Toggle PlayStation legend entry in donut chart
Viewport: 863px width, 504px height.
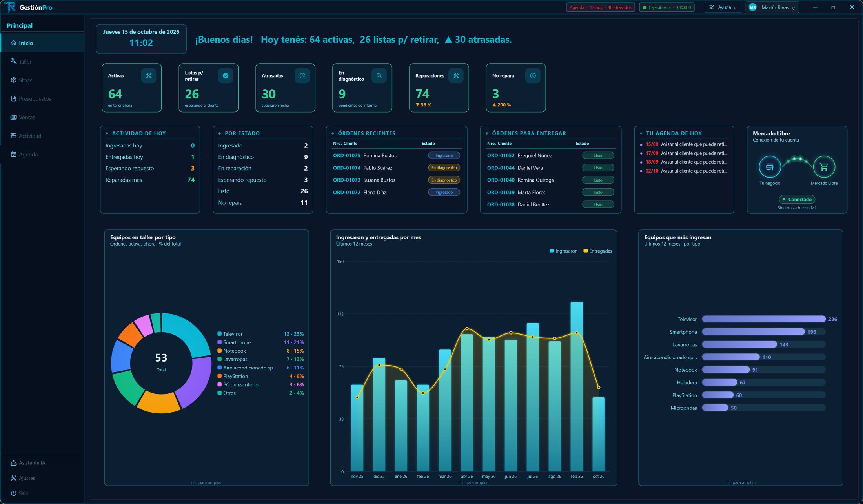pyautogui.click(x=260, y=376)
